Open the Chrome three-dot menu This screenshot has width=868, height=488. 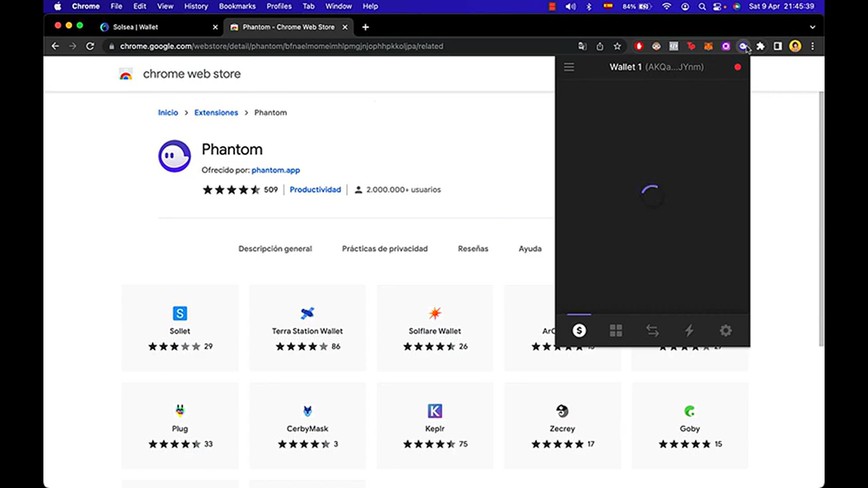(812, 46)
